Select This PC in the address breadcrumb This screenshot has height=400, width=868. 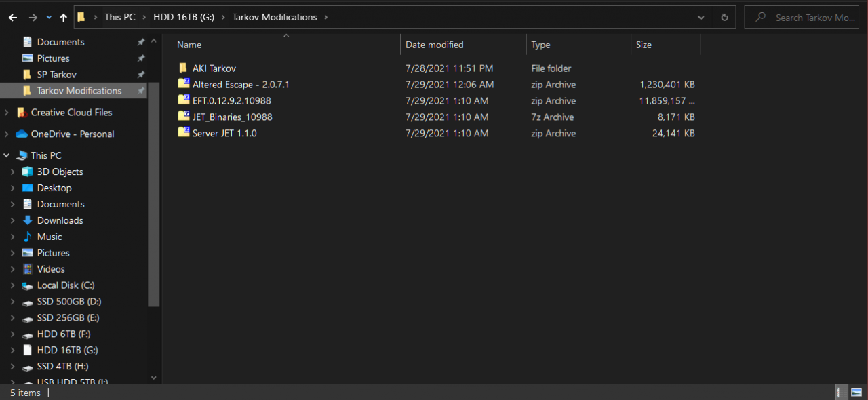[x=120, y=18]
